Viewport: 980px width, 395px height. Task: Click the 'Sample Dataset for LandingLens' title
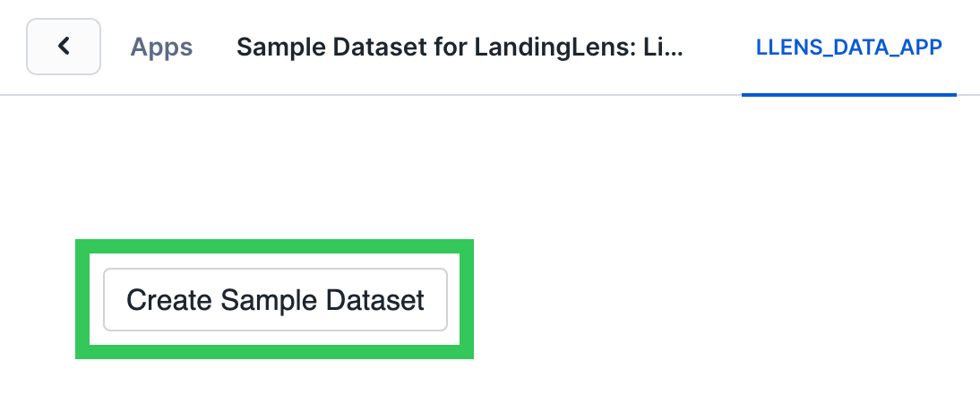coord(460,47)
